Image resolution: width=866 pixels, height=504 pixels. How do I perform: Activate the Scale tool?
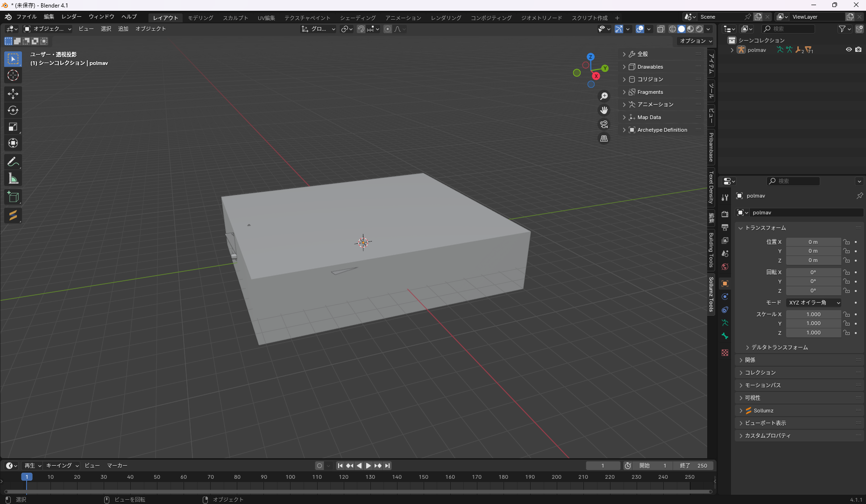pos(13,127)
